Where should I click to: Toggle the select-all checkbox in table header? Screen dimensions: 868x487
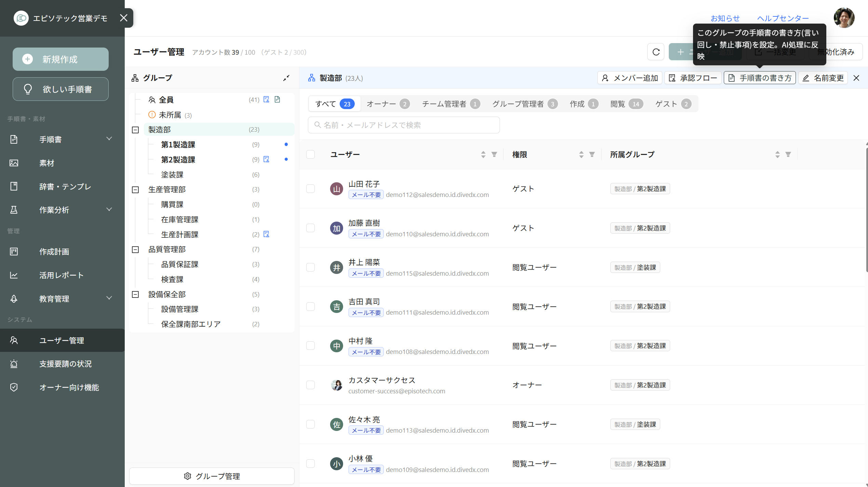310,155
